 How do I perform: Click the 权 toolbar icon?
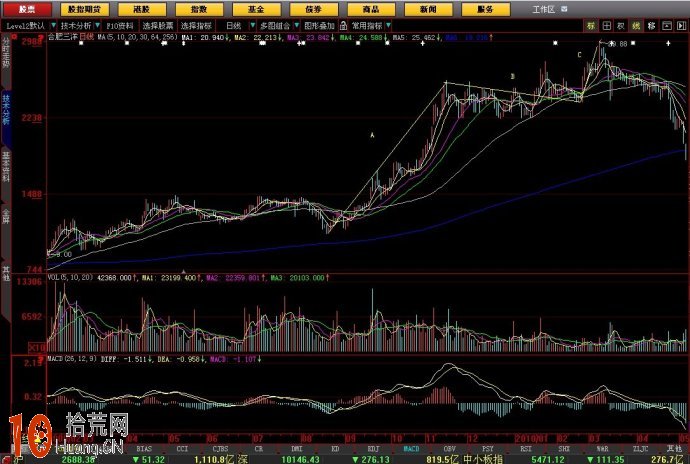point(621,26)
